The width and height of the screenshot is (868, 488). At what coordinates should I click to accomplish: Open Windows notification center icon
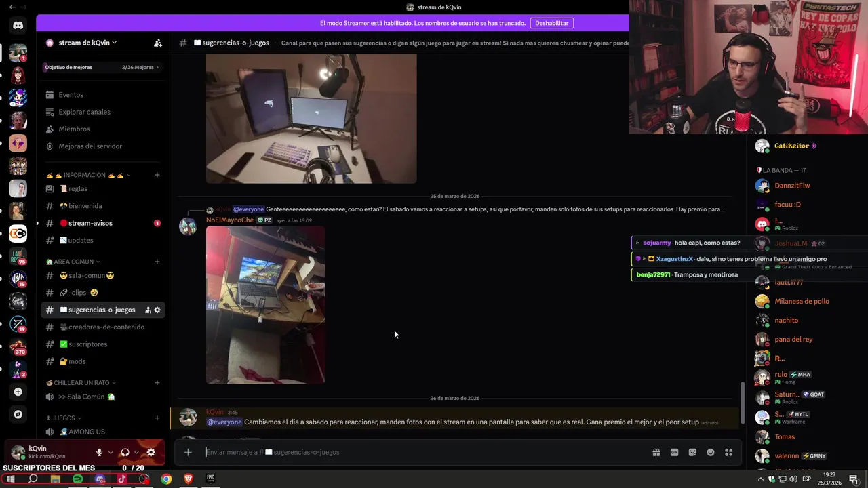point(854,479)
